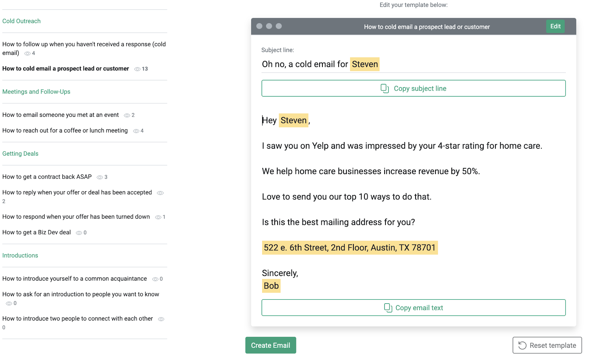The height and width of the screenshot is (364, 589).
Task: Click eye icon next to contract back ASAP
Action: click(99, 177)
